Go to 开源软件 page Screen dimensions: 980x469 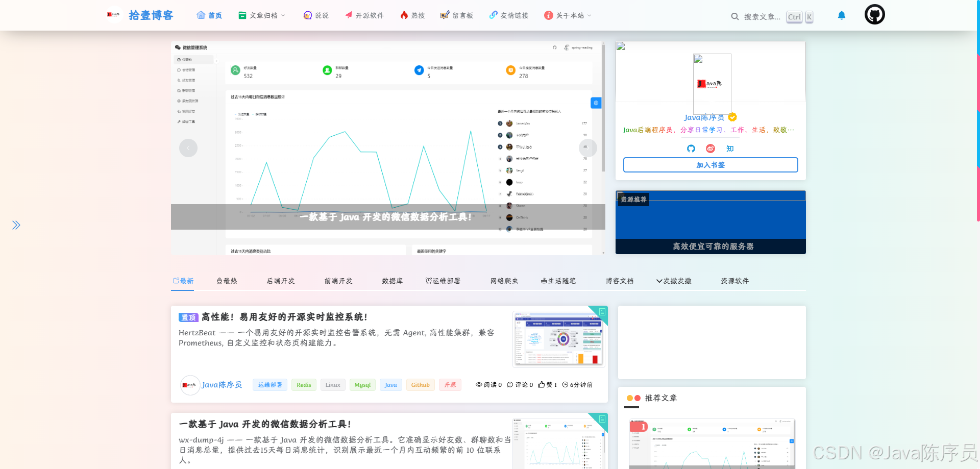(x=364, y=15)
